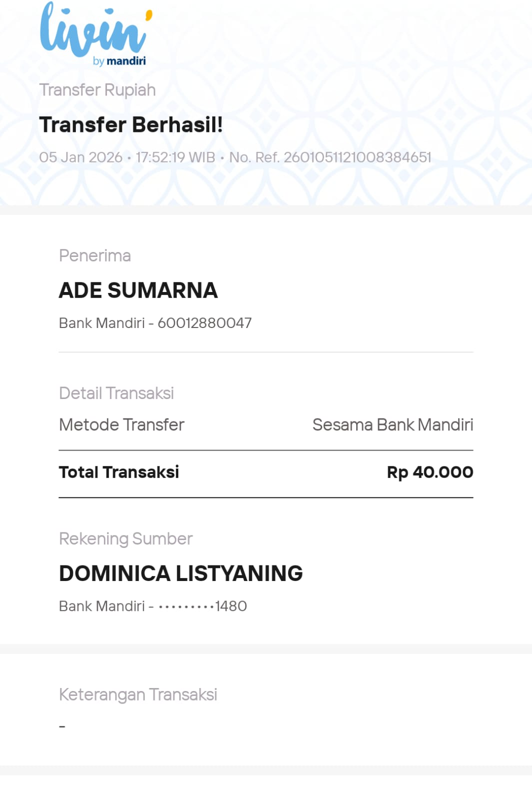Click the Keterangan Transaksi label
The width and height of the screenshot is (532, 800).
[x=138, y=695]
